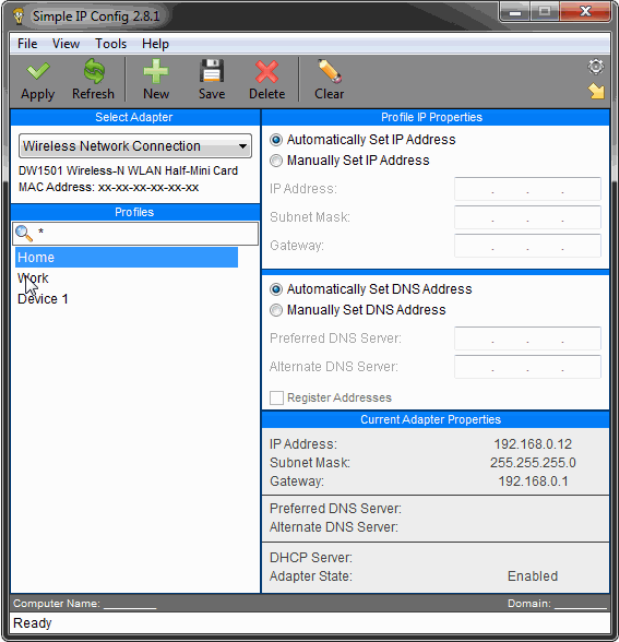Click current IP address 192.168.0.12
The width and height of the screenshot is (619, 642).
click(533, 444)
